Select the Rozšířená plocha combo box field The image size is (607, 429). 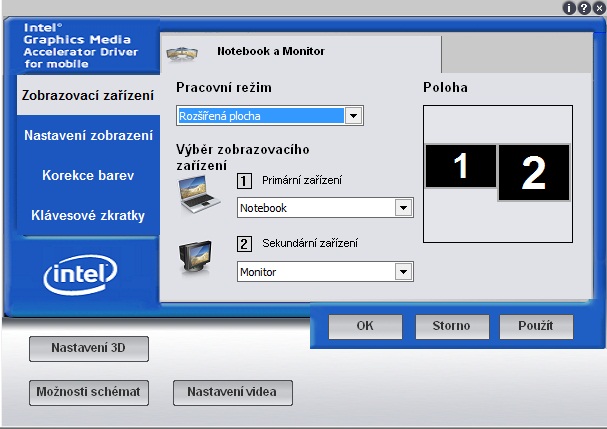click(269, 115)
